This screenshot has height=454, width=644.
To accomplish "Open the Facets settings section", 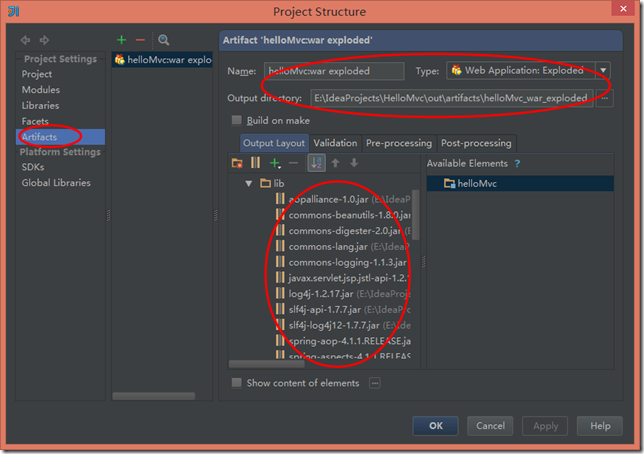I will 35,121.
